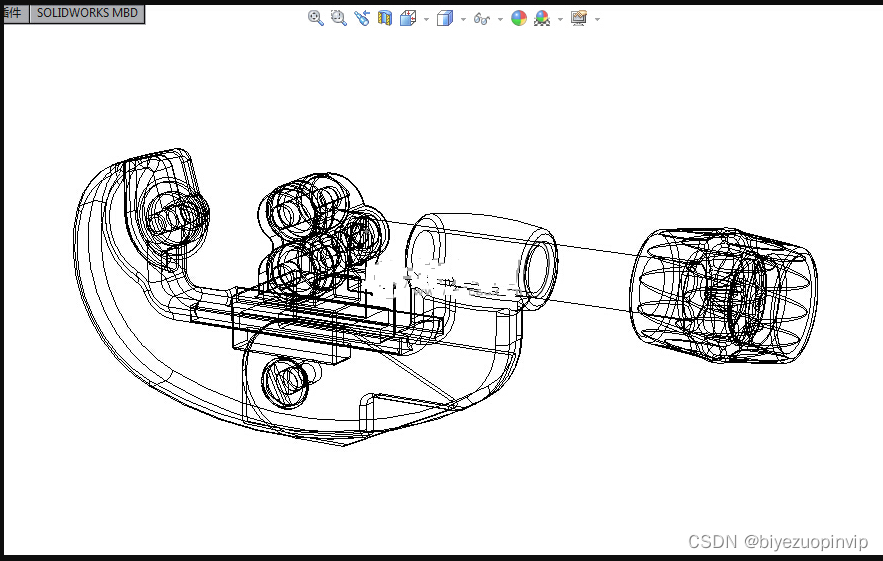The image size is (883, 561).
Task: Open the Section View tool
Action: click(385, 18)
